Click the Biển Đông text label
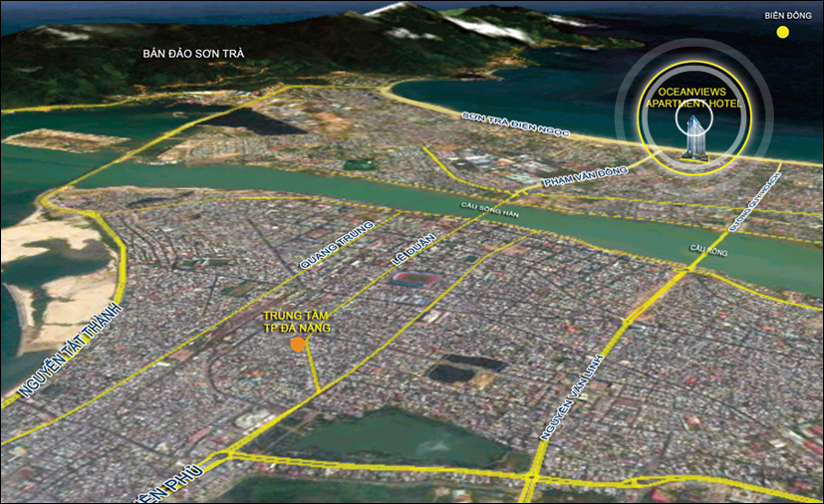Screen dimensions: 824x504 pos(787,15)
